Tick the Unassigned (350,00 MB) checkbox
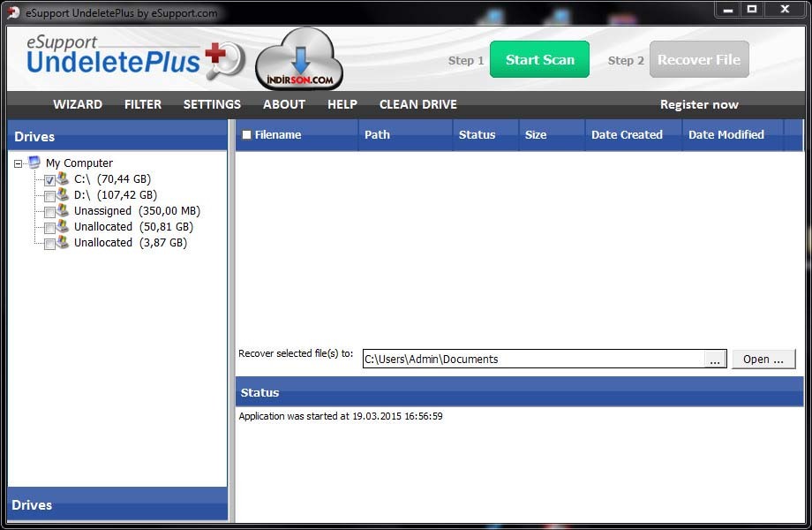Image resolution: width=812 pixels, height=530 pixels. pyautogui.click(x=49, y=212)
